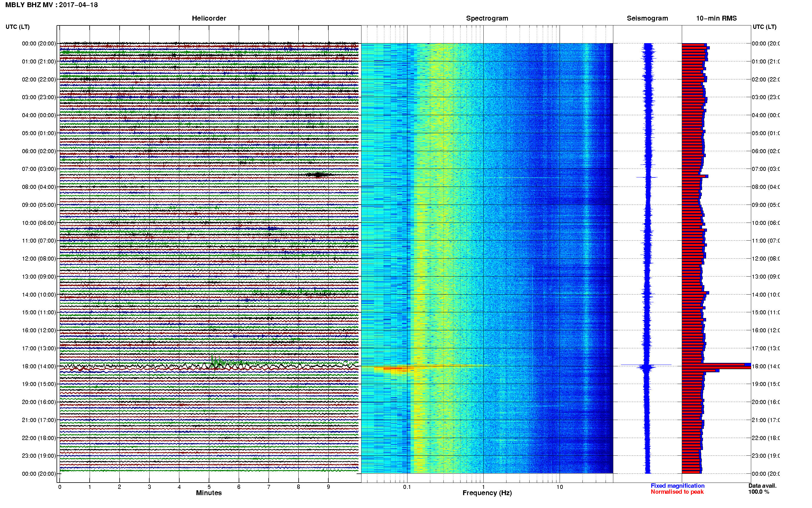Click the left '01:00 (21:00)' time label
Image resolution: width=812 pixels, height=508 pixels.
click(x=39, y=61)
